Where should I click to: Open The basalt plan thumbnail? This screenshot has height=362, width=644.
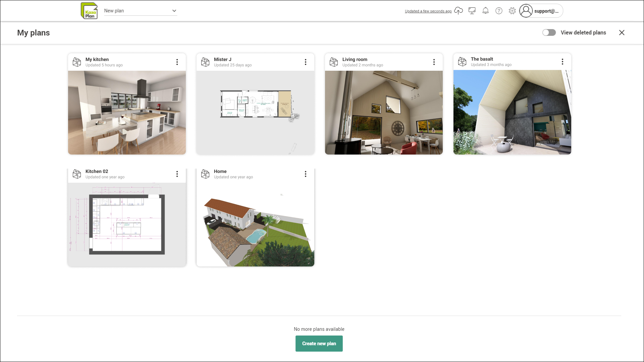click(x=512, y=112)
